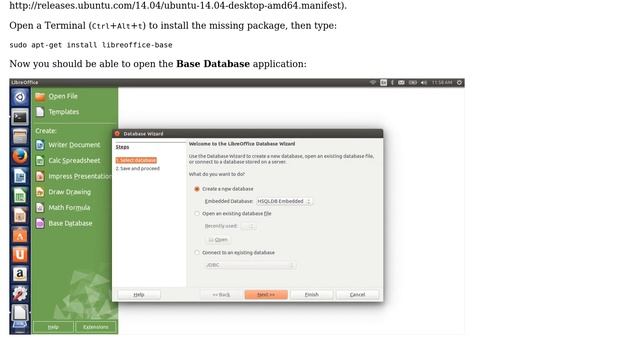
Task: Click the Writer Document icon
Action: pyautogui.click(x=40, y=145)
